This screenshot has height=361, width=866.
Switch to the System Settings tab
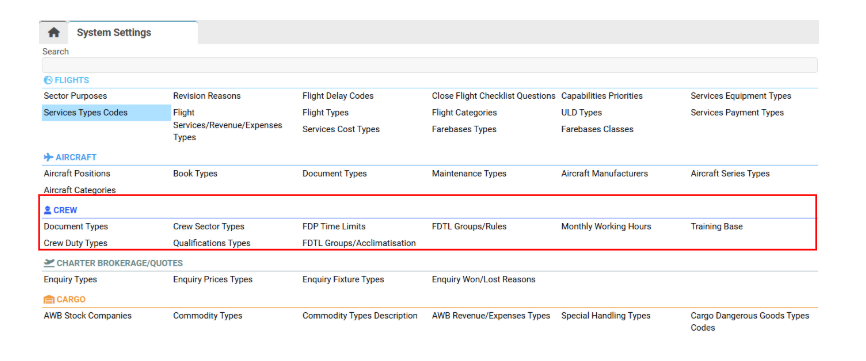114,33
